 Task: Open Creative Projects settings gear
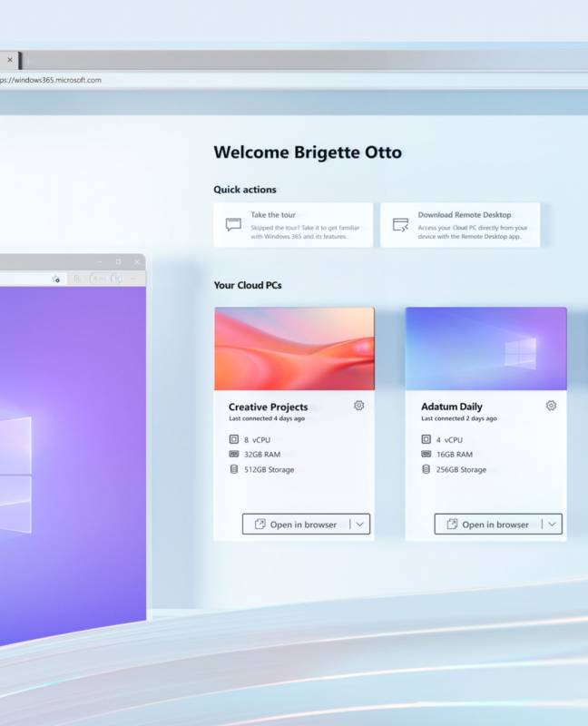[x=358, y=406]
